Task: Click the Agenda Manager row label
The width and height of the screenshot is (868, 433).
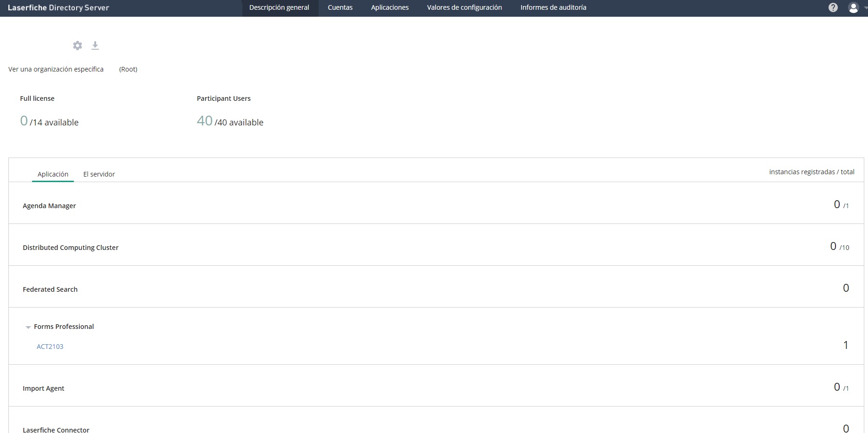Action: coord(49,206)
